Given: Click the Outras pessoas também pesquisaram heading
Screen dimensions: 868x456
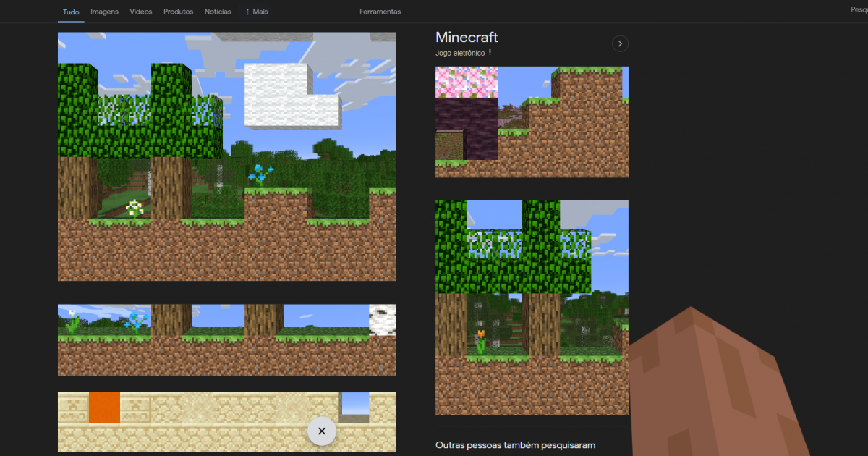Looking at the screenshot, I should click(x=515, y=445).
